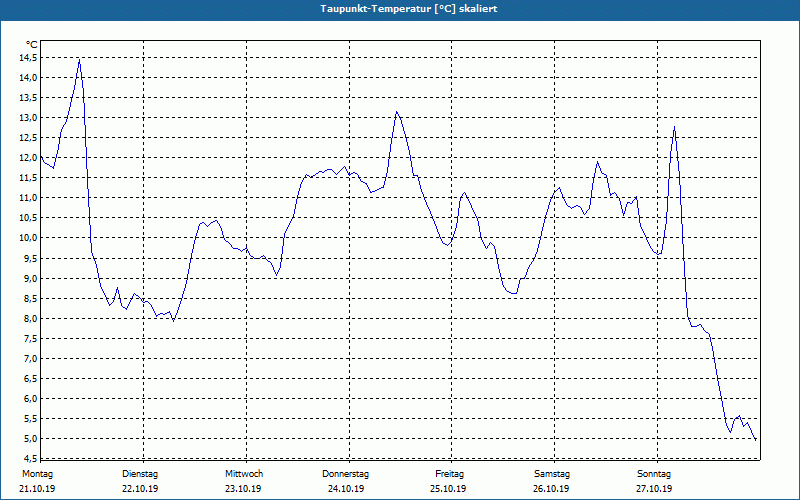The width and height of the screenshot is (800, 500).
Task: Click the 13,1 °C peak on Thursday's curve
Action: 396,112
